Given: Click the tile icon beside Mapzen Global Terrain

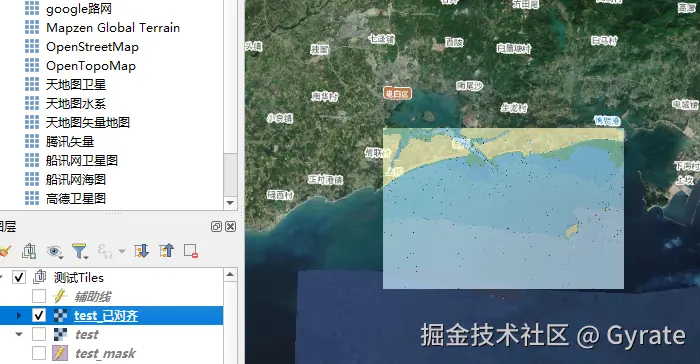Looking at the screenshot, I should point(32,27).
